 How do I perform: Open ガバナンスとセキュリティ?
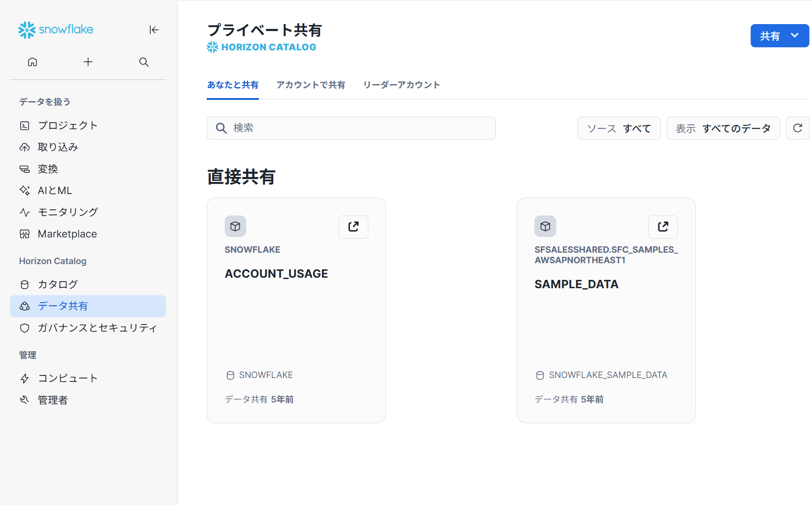pyautogui.click(x=88, y=328)
